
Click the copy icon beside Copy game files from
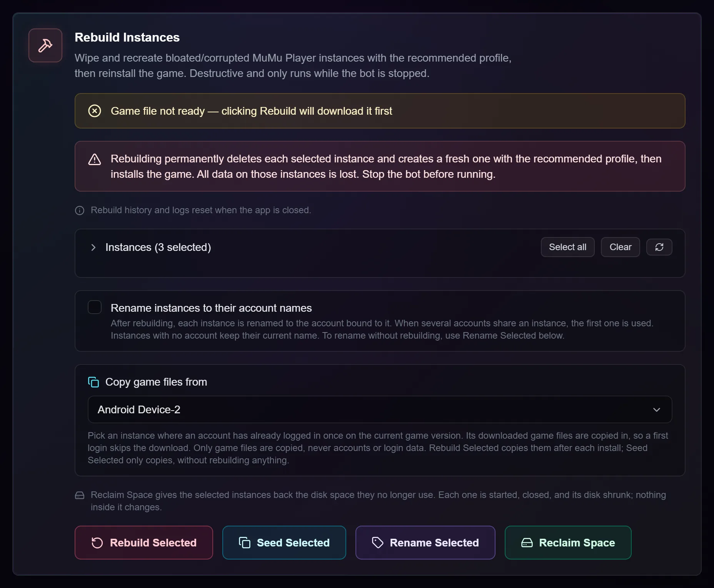pos(93,382)
